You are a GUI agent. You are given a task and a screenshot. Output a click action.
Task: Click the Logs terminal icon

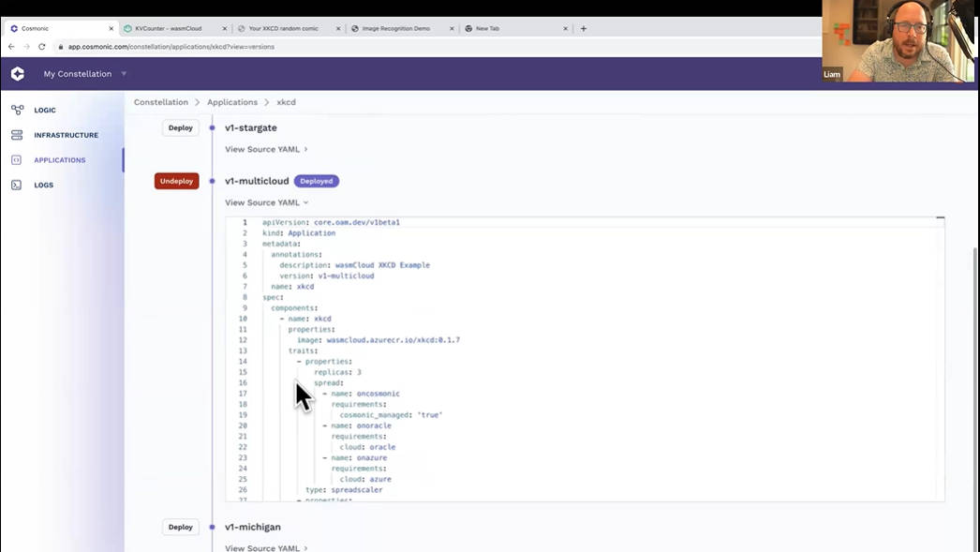(17, 185)
